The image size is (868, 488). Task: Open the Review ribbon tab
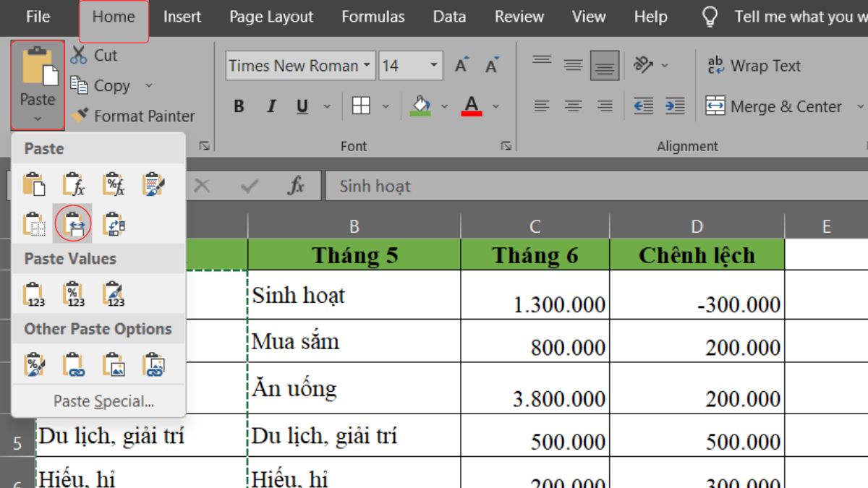[519, 17]
